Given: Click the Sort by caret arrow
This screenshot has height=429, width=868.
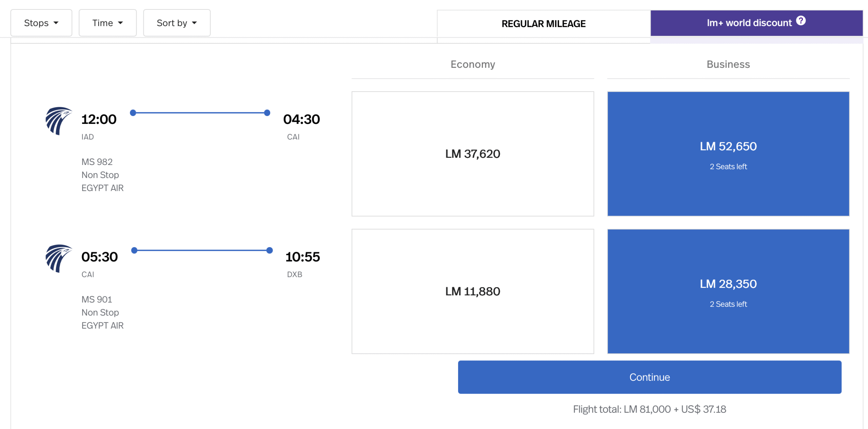Looking at the screenshot, I should click(x=194, y=23).
